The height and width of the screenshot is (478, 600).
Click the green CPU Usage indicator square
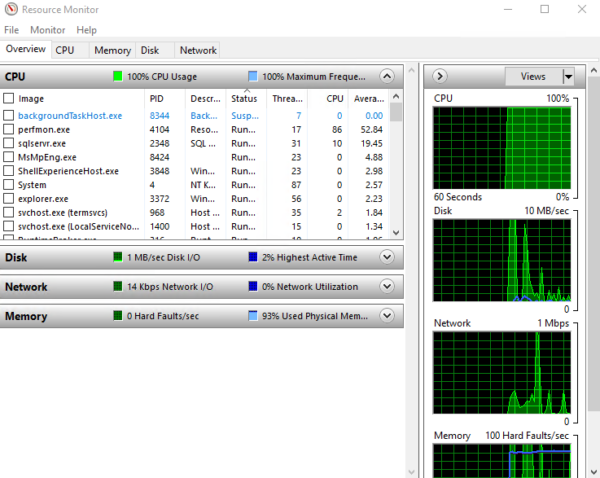(x=117, y=76)
